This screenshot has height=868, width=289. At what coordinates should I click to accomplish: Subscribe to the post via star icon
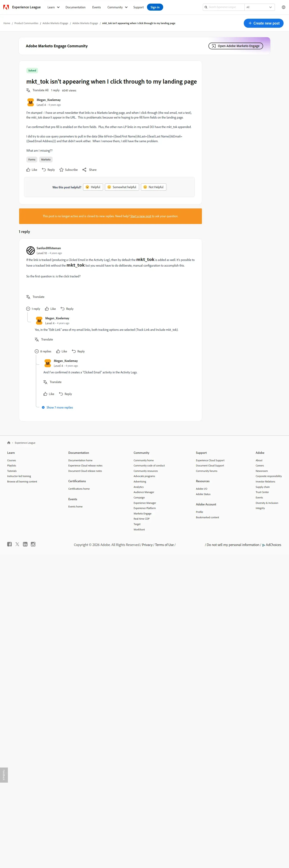point(62,170)
